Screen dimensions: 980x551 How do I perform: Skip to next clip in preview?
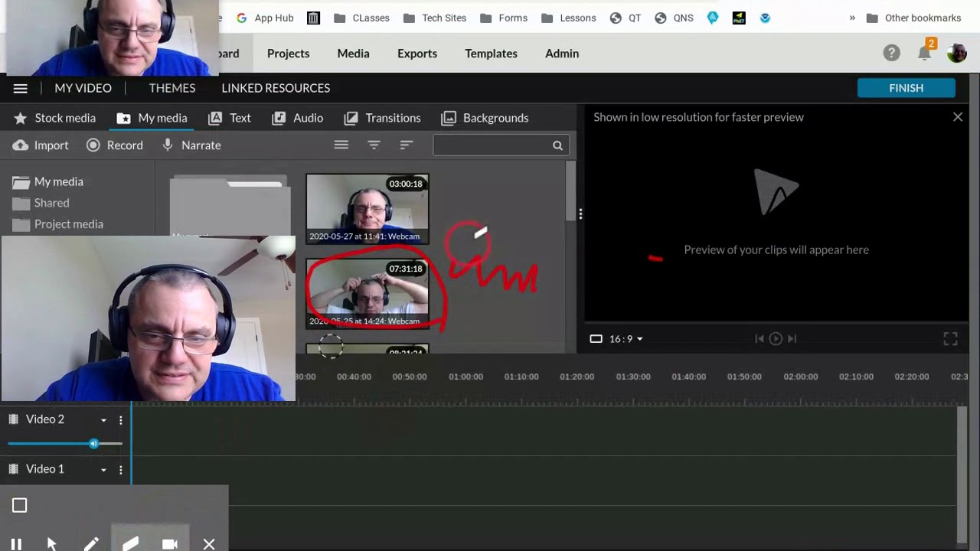pyautogui.click(x=792, y=338)
